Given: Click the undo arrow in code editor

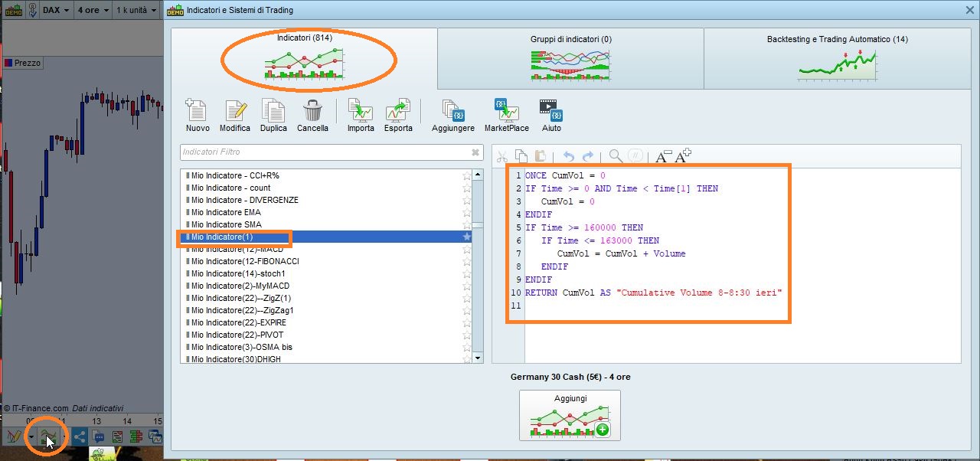Looking at the screenshot, I should point(568,156).
